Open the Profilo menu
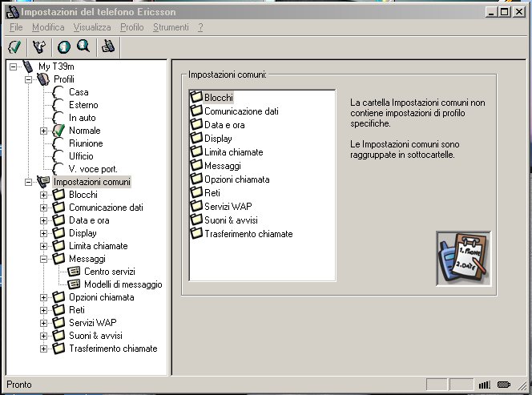532x395 pixels. click(132, 27)
